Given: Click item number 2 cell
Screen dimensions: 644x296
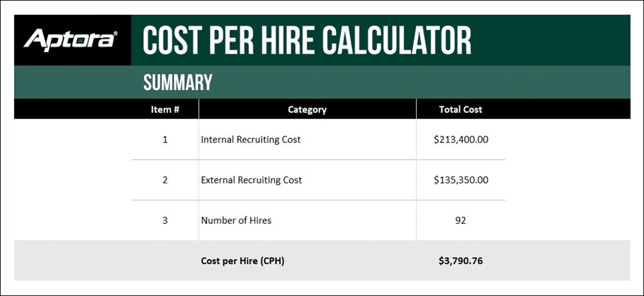Looking at the screenshot, I should 165,180.
